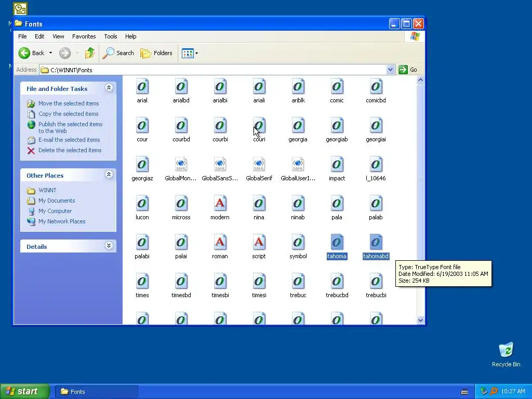Collapse the Other Places panel
This screenshot has width=532, height=399.
click(x=109, y=175)
